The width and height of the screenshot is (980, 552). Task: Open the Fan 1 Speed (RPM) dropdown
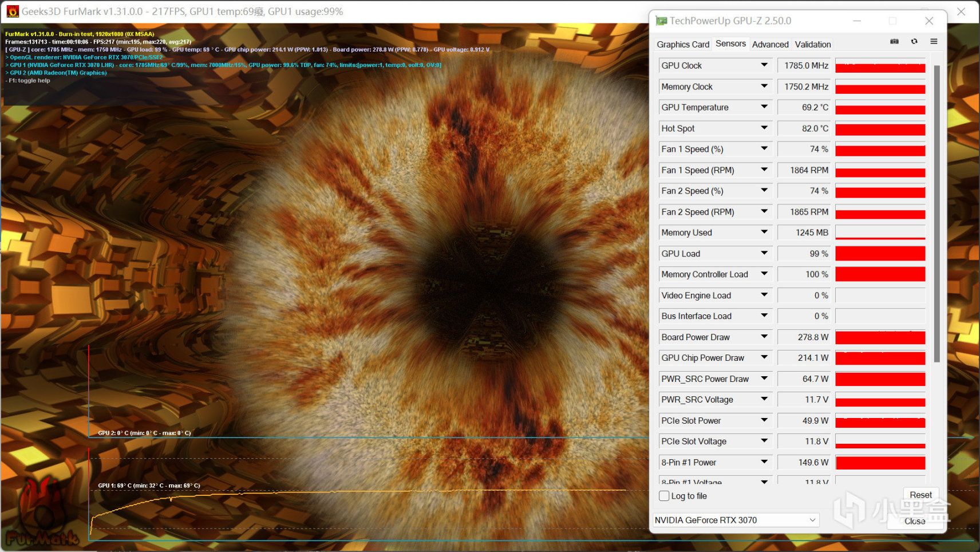click(764, 170)
